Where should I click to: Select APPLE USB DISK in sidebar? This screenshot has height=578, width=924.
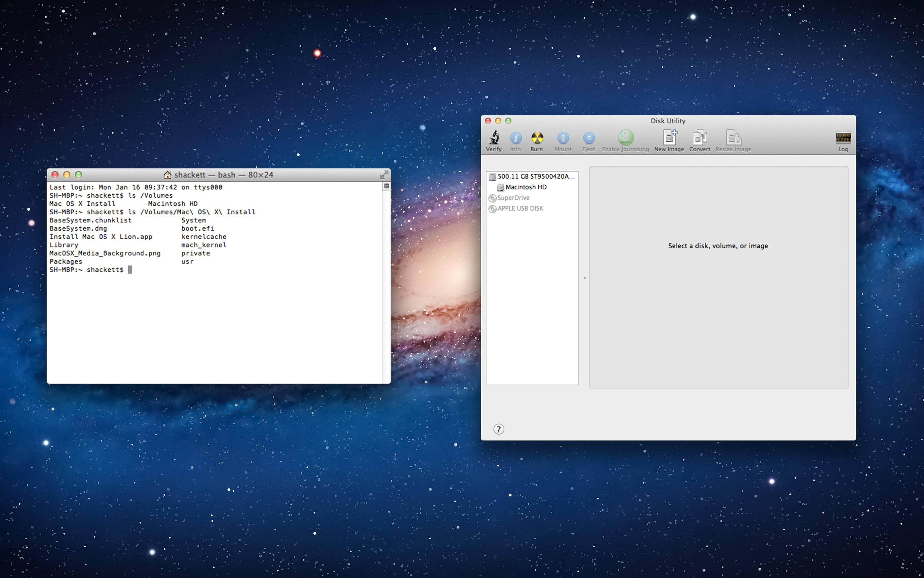coord(516,208)
